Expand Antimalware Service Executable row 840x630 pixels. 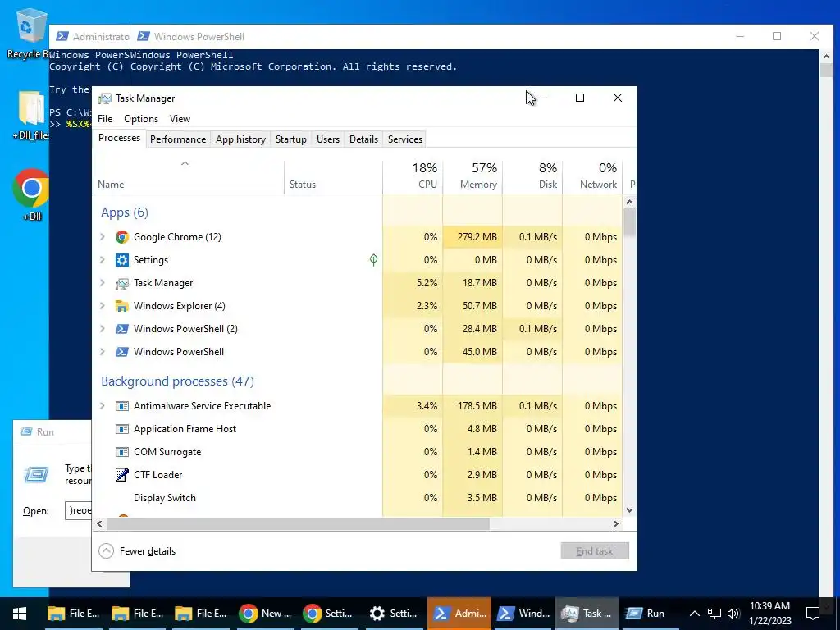tap(103, 406)
